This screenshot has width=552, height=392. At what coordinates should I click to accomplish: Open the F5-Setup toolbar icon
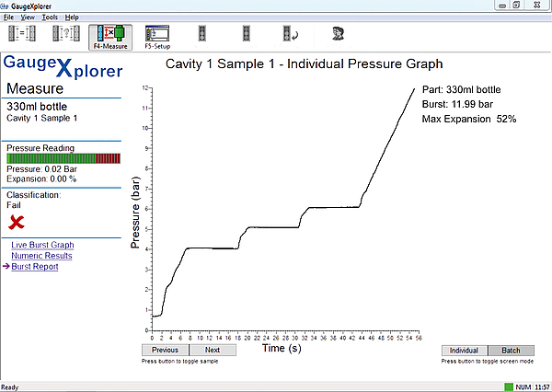[x=158, y=37]
